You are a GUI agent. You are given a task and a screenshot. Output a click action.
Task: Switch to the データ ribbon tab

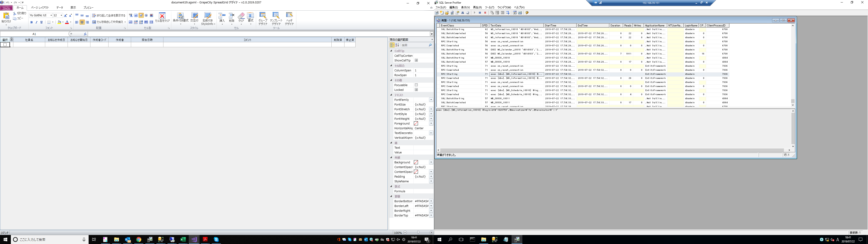pyautogui.click(x=60, y=7)
